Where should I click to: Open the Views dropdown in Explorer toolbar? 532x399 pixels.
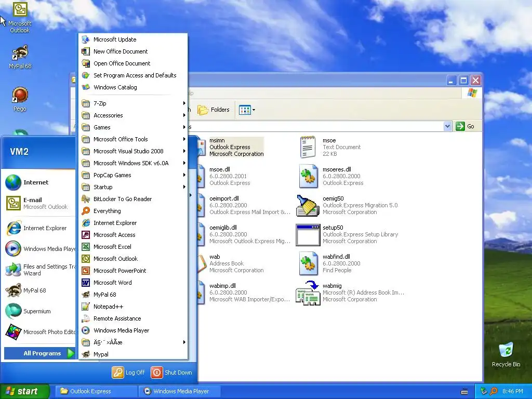pos(247,110)
